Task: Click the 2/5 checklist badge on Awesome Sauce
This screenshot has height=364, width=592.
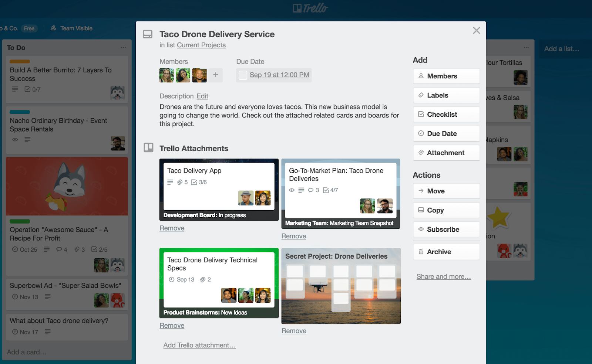Action: pyautogui.click(x=100, y=250)
